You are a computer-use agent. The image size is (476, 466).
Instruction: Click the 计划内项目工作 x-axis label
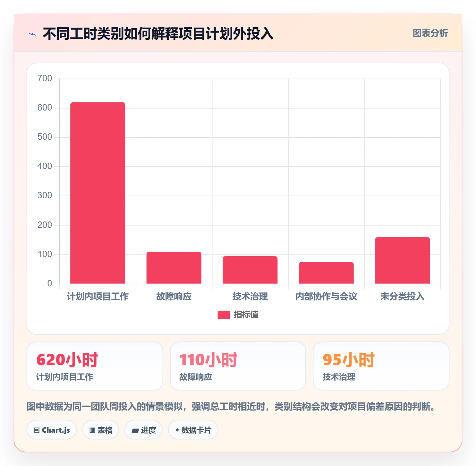point(98,297)
